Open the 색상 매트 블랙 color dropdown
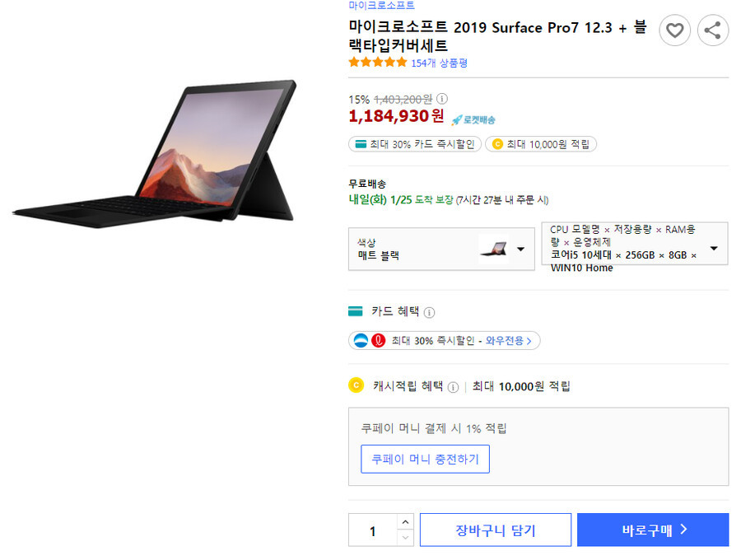The image size is (741, 560). coord(441,249)
